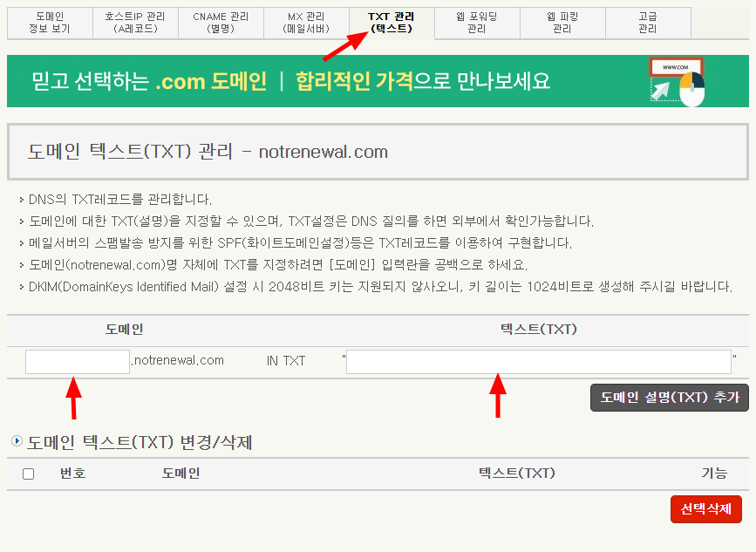Viewport: 756px width, 552px height.
Task: Click the IN TXT label
Action: [286, 361]
